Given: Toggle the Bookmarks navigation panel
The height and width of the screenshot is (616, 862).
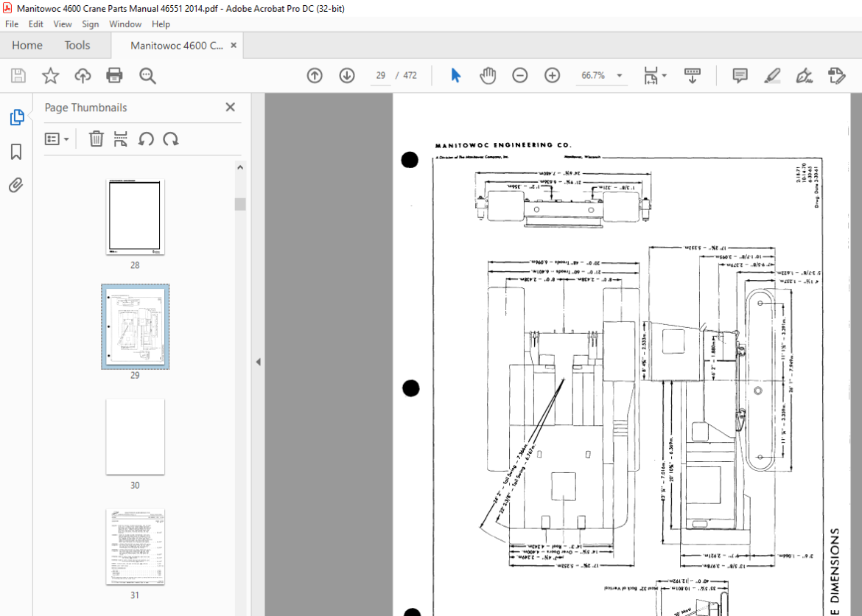Looking at the screenshot, I should (16, 152).
